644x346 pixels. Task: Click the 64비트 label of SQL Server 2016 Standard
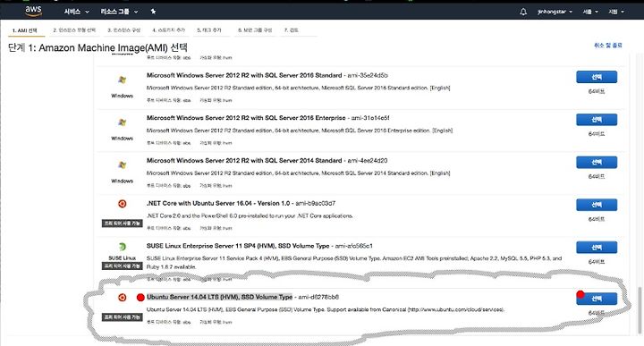pyautogui.click(x=597, y=91)
